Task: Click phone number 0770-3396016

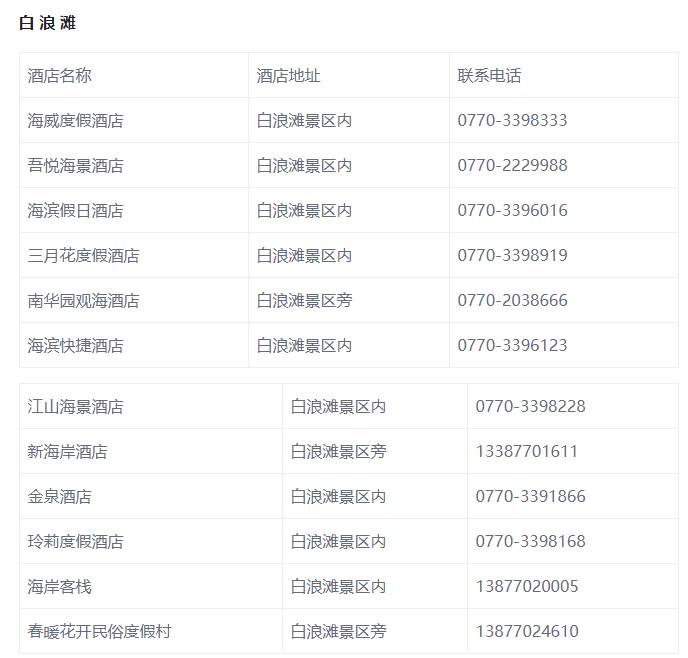Action: 512,211
